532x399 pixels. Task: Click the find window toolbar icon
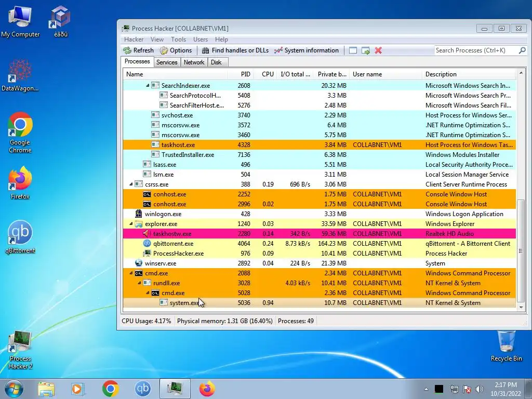[353, 50]
